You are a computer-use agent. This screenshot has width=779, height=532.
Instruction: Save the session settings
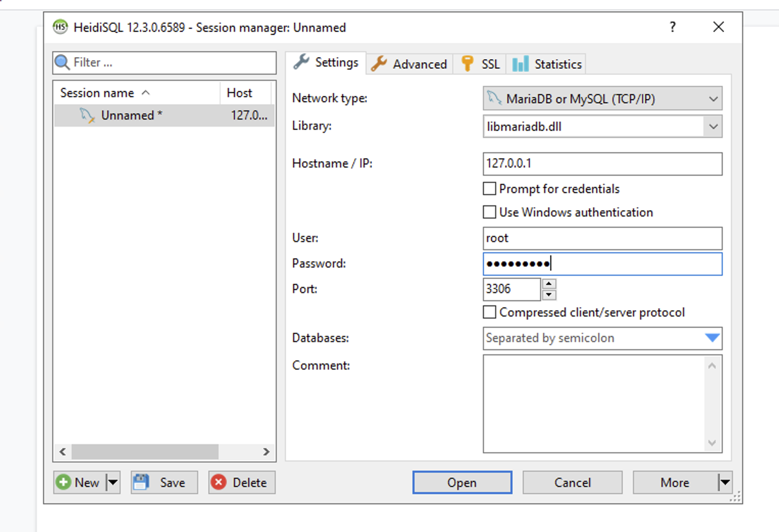point(164,482)
